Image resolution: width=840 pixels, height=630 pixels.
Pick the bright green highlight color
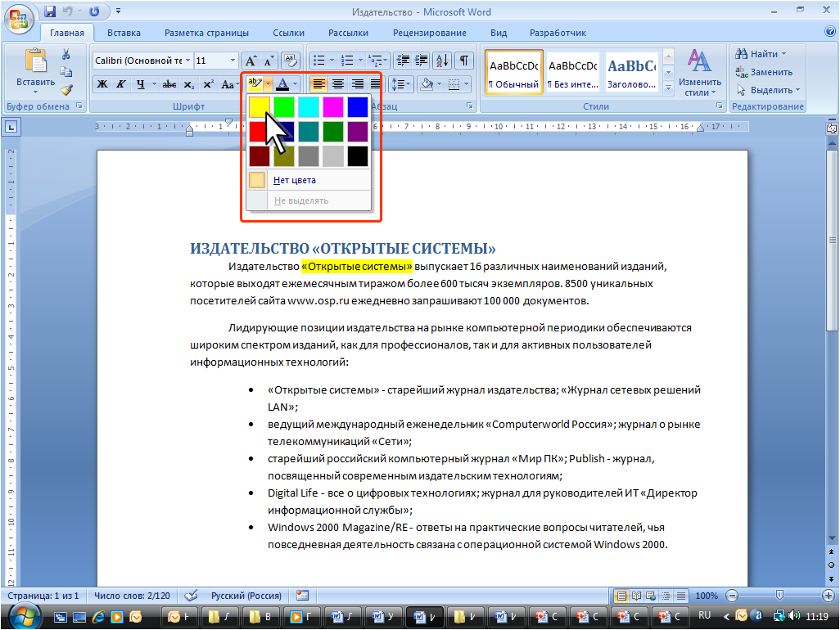pos(284,107)
